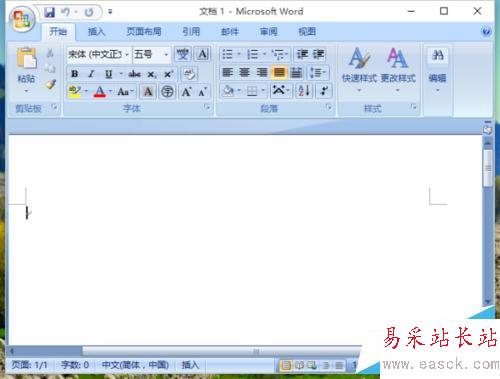Open the 字体 dialog launcher

(x=207, y=107)
